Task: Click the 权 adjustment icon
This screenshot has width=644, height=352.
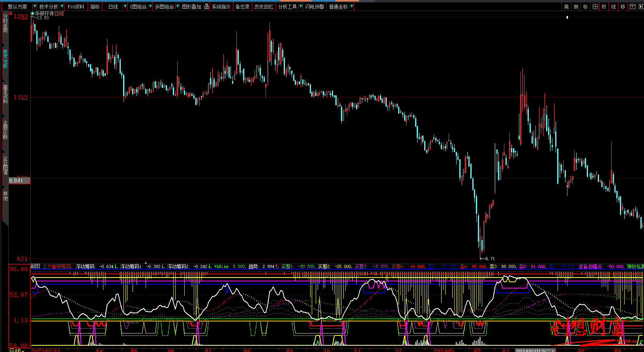Action: coord(604,7)
